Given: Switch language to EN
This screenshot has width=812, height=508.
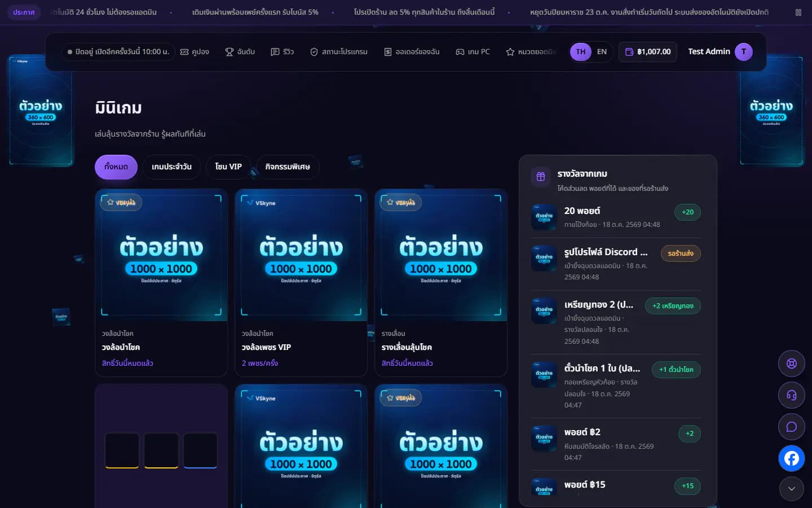Looking at the screenshot, I should click(x=602, y=52).
